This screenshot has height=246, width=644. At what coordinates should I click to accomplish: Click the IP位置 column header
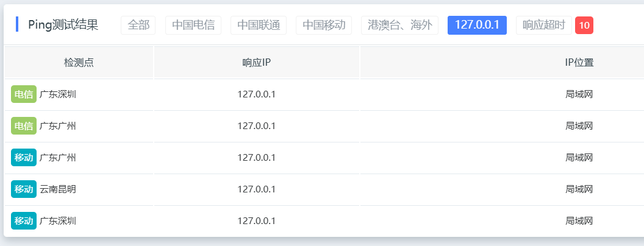coord(579,63)
